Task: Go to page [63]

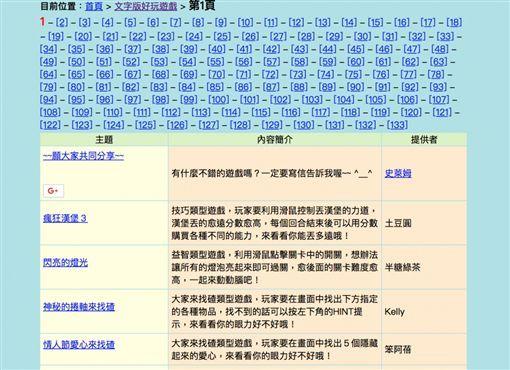Action: coord(439,62)
